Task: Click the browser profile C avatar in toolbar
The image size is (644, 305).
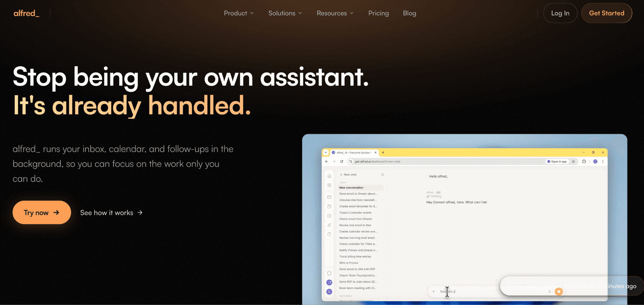Action: click(595, 161)
